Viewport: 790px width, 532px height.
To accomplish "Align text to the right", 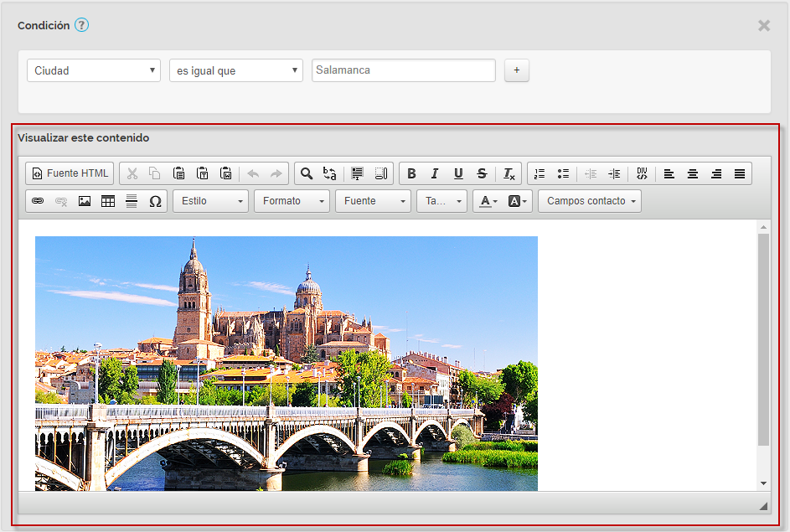I will click(716, 173).
